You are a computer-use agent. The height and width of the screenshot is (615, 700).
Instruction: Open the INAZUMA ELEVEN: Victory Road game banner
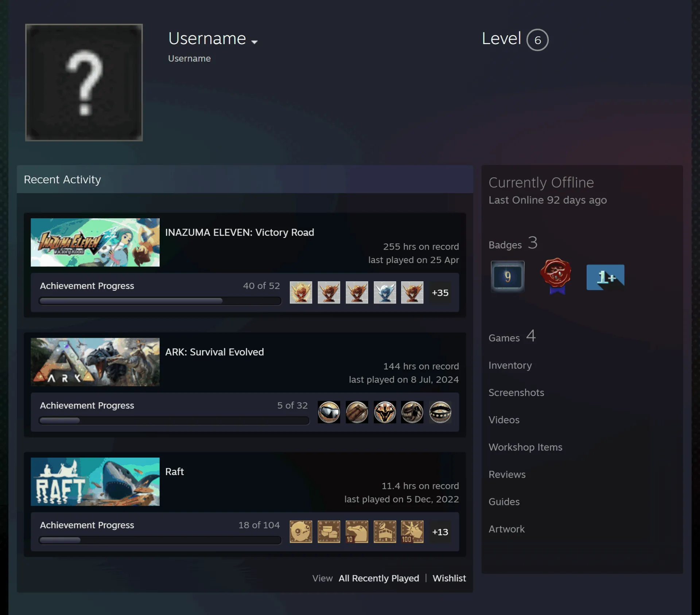pos(95,242)
